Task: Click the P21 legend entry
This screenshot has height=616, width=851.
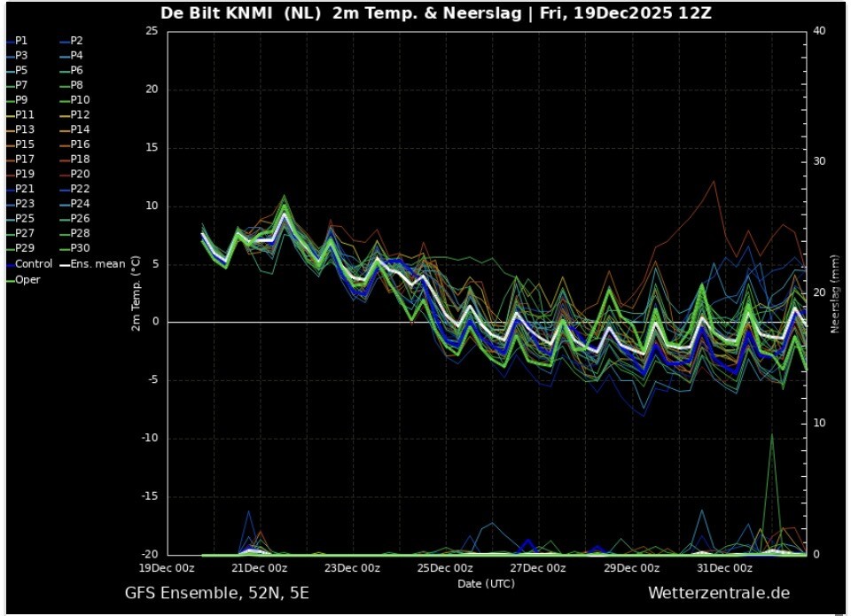Action: (20, 189)
